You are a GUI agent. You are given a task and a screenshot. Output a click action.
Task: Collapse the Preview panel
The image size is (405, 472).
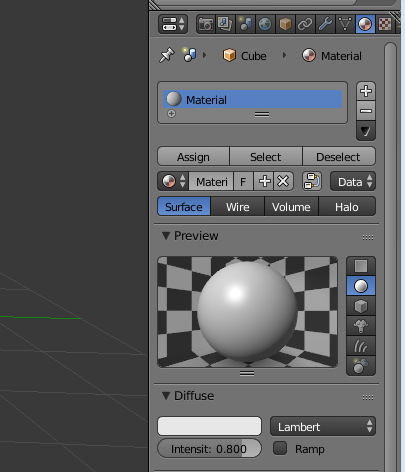click(x=166, y=236)
